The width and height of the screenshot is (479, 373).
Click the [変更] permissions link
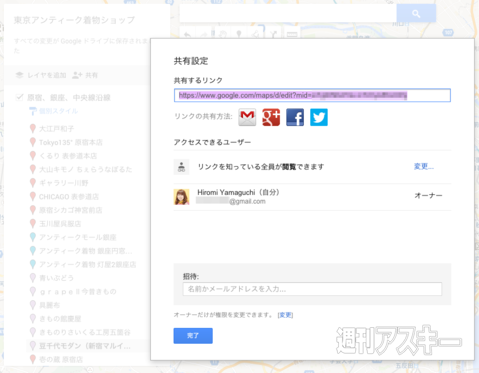285,315
